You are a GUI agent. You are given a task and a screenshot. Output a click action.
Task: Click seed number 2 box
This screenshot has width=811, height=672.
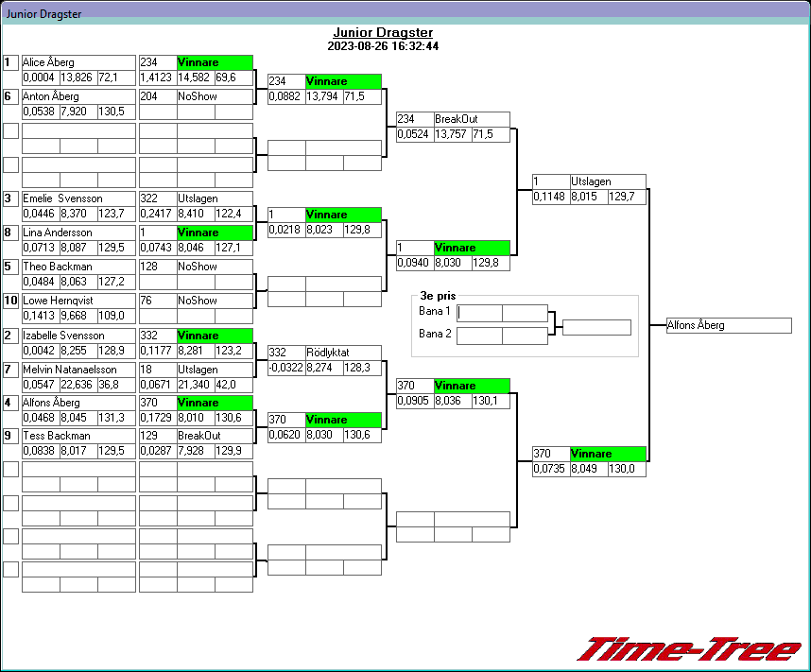10,336
